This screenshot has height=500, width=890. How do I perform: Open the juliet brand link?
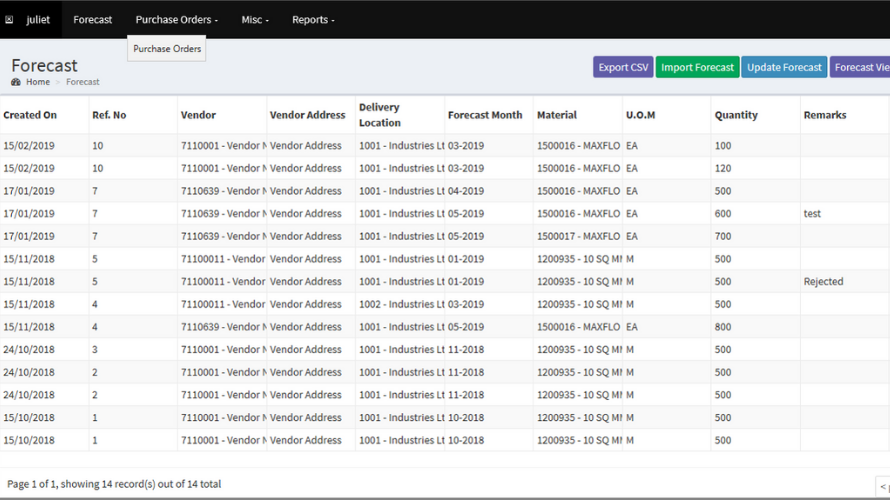click(x=37, y=20)
